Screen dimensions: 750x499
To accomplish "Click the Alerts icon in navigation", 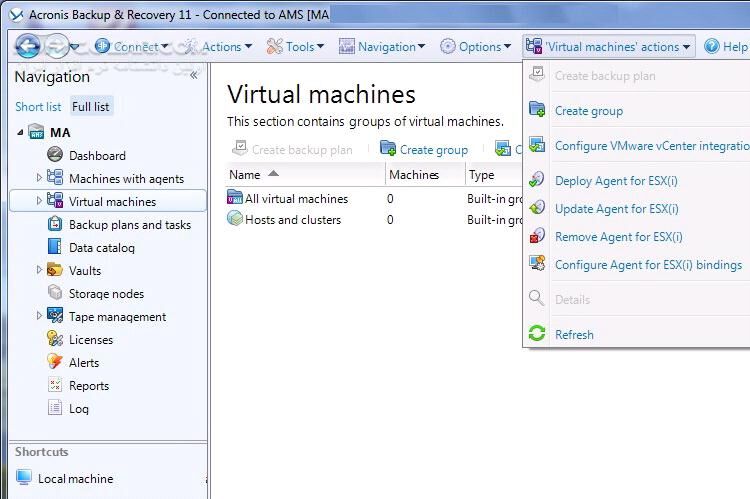I will (x=55, y=362).
